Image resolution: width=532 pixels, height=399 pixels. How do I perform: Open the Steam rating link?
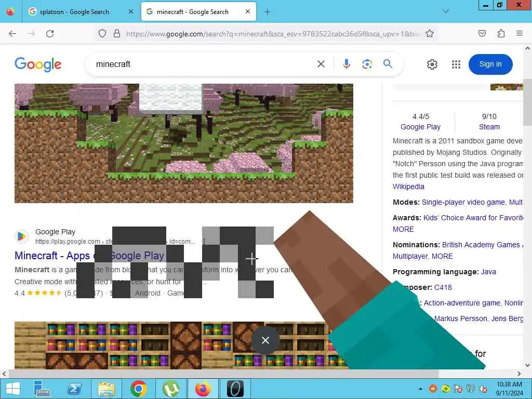pyautogui.click(x=489, y=127)
